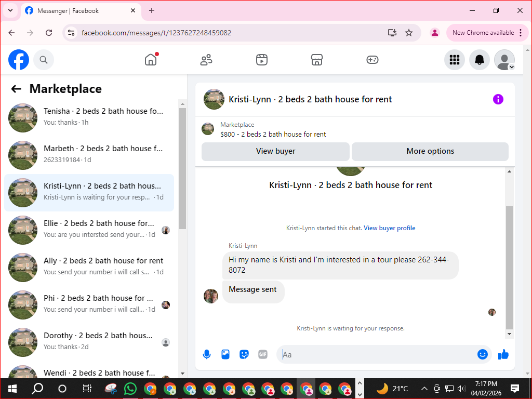
Task: Open the Video (Reels) icon
Action: pyautogui.click(x=262, y=60)
